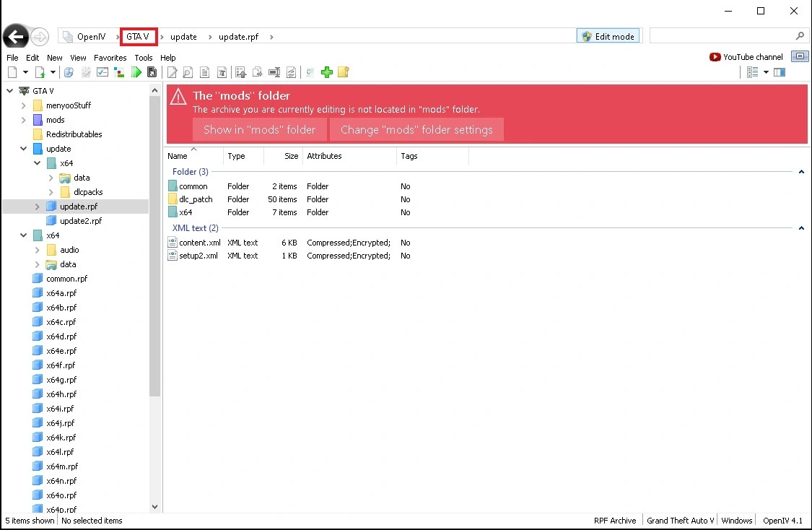The width and height of the screenshot is (812, 530).
Task: Click the rename text-cursor toolbar icon
Action: [x=274, y=72]
